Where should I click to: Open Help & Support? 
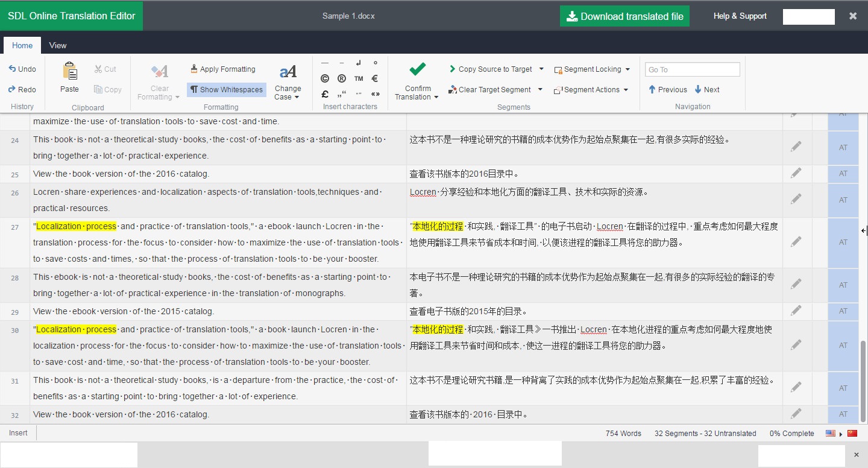click(x=740, y=16)
